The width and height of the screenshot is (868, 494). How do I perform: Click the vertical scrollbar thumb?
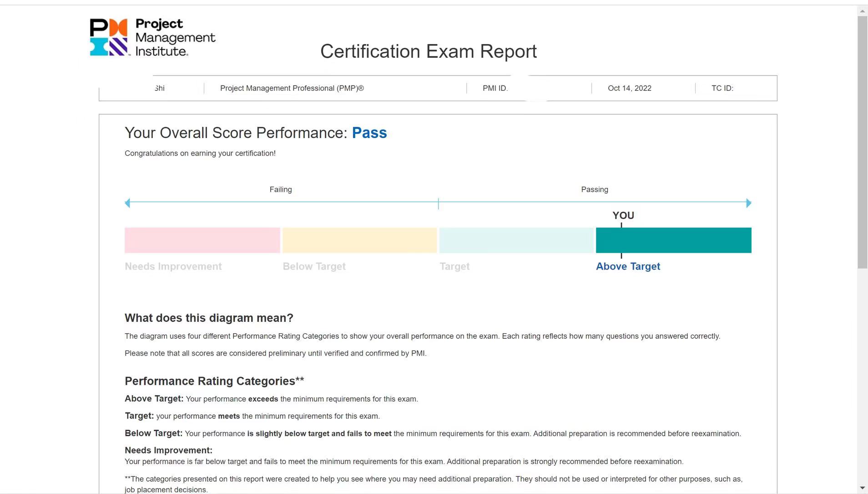[x=862, y=141]
